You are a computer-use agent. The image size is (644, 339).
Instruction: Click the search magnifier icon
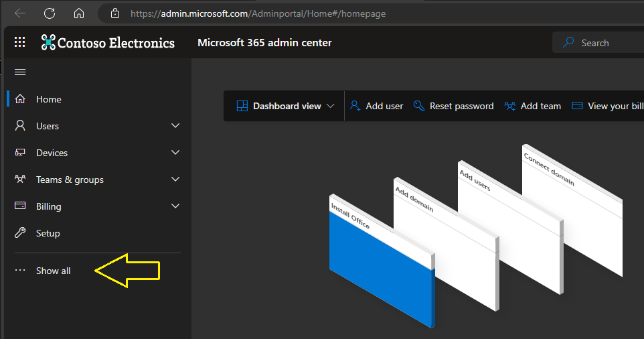click(568, 42)
